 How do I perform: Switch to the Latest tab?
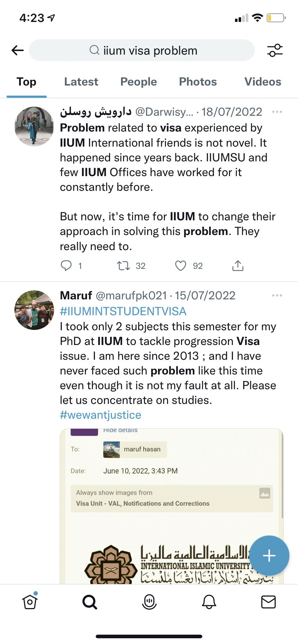81,82
